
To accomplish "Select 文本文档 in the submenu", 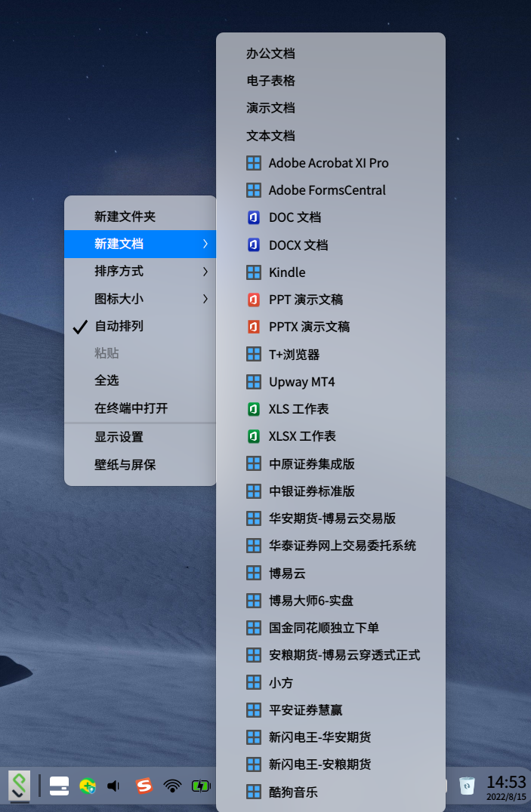I will pyautogui.click(x=331, y=136).
